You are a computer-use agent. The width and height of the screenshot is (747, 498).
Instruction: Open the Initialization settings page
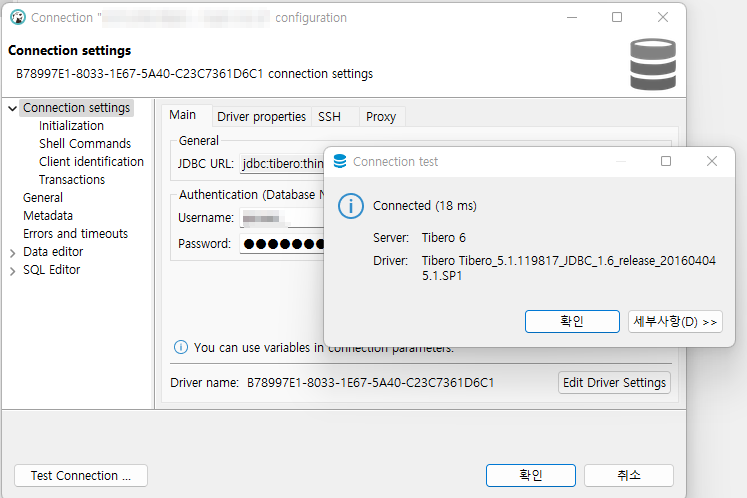tap(71, 126)
